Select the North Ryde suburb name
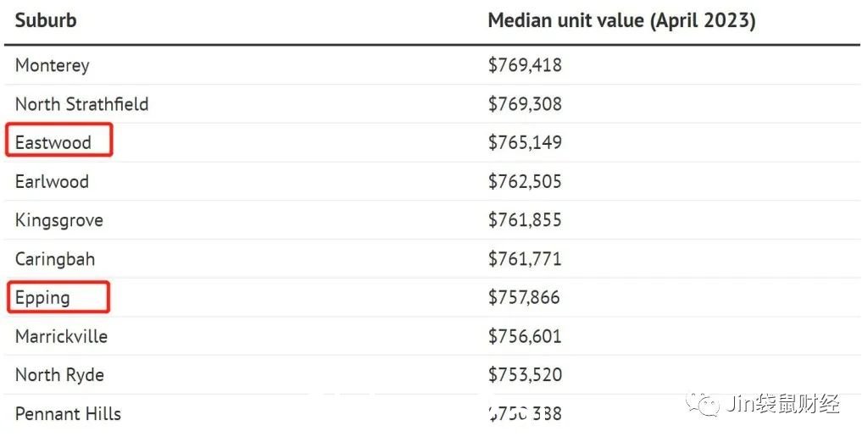Image resolution: width=868 pixels, height=442 pixels. click(x=59, y=375)
